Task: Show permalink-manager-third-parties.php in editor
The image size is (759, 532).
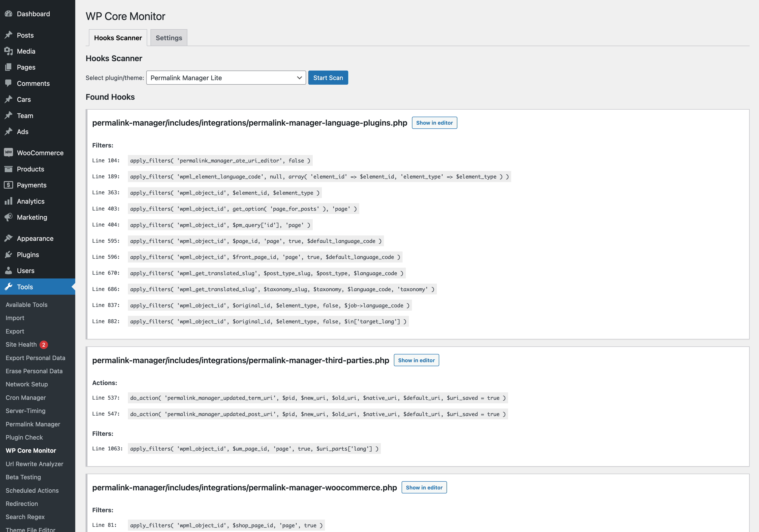Action: [416, 360]
